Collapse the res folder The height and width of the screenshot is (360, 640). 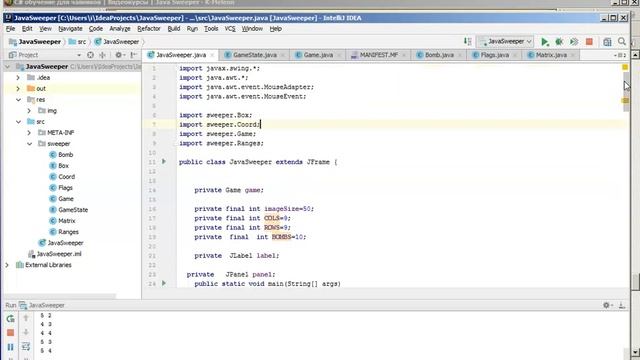click(x=18, y=100)
